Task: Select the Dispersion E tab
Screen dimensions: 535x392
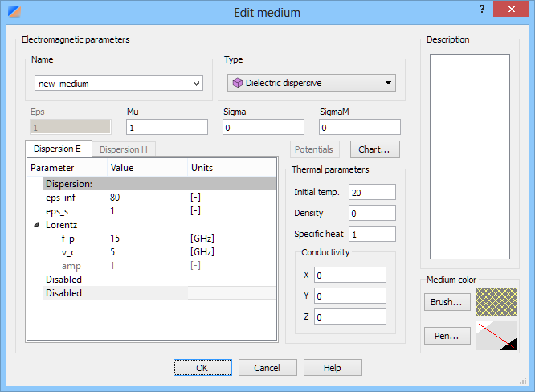Action: point(57,149)
